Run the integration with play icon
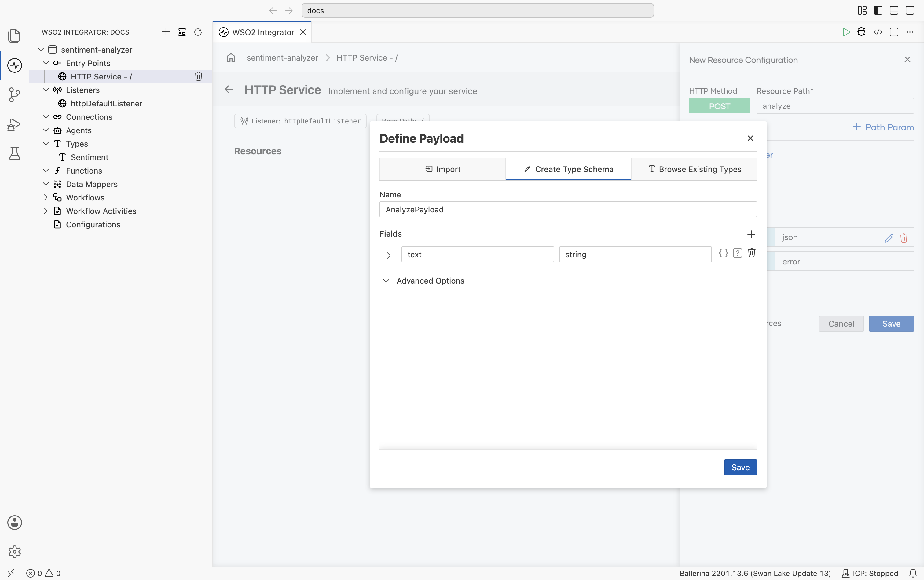This screenshot has height=580, width=924. pos(846,32)
